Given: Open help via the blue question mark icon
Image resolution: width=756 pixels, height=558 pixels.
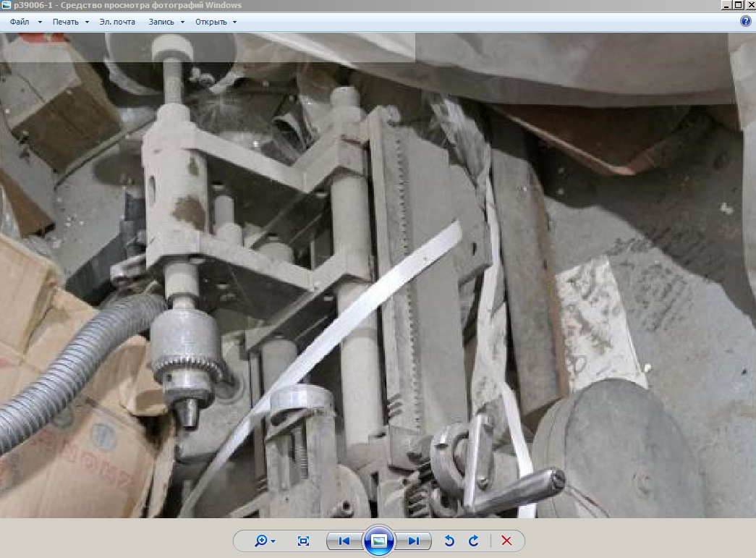Looking at the screenshot, I should click(746, 22).
